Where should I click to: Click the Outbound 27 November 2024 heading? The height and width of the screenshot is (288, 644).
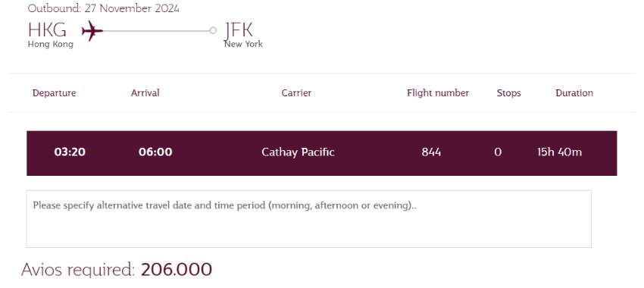click(x=104, y=8)
